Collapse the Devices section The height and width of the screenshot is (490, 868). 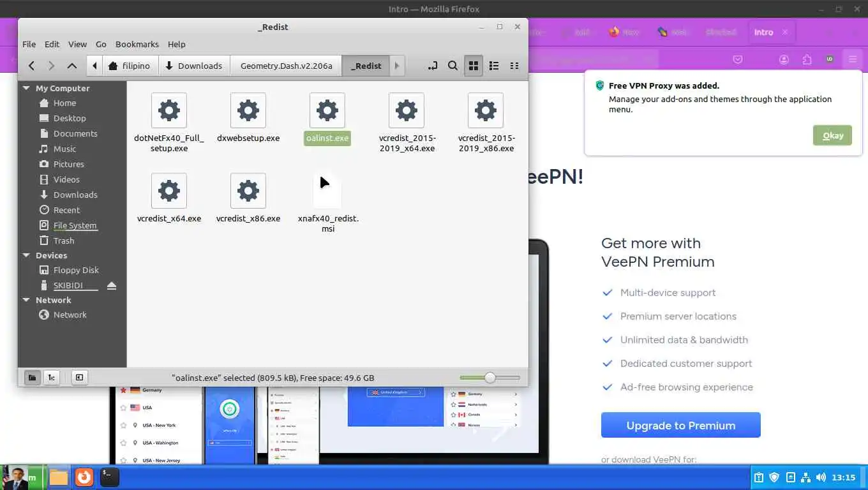26,255
